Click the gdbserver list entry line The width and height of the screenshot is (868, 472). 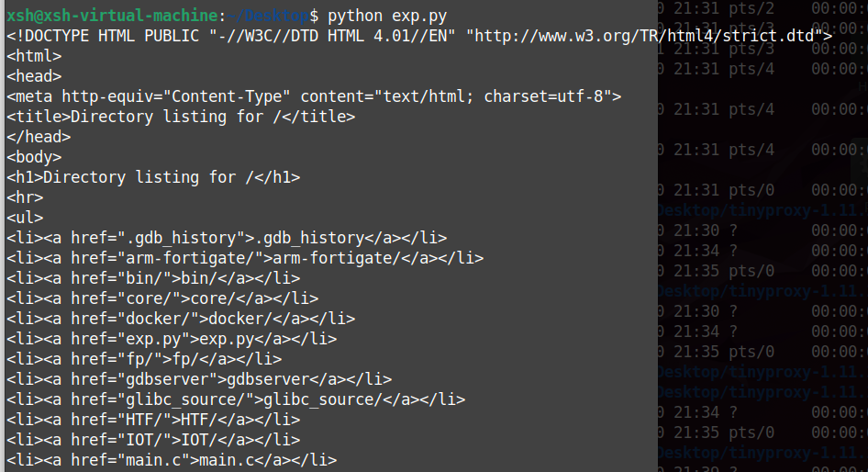[199, 379]
